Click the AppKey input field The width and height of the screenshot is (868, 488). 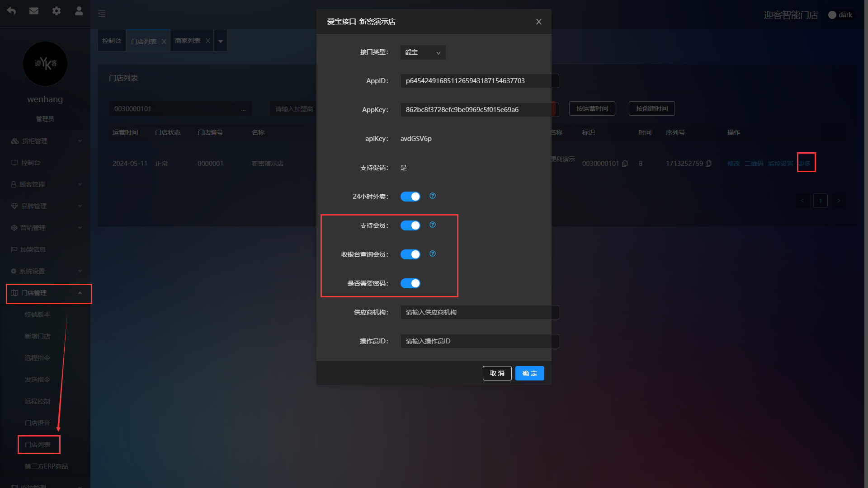[x=480, y=110]
